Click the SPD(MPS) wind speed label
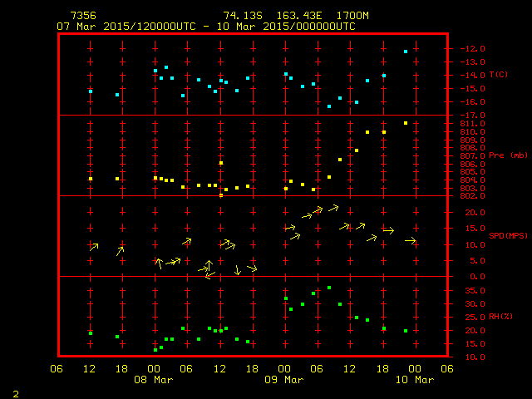This screenshot has width=532, height=399. coord(509,236)
